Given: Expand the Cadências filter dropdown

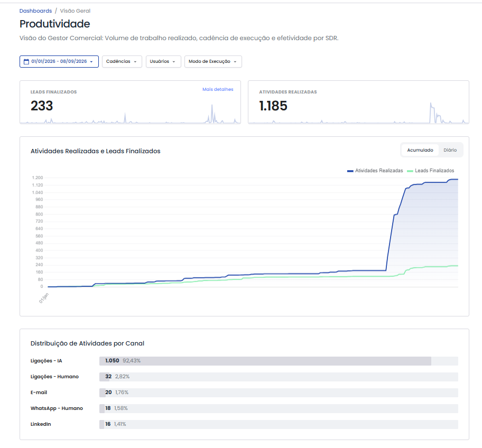Looking at the screenshot, I should click(x=122, y=61).
